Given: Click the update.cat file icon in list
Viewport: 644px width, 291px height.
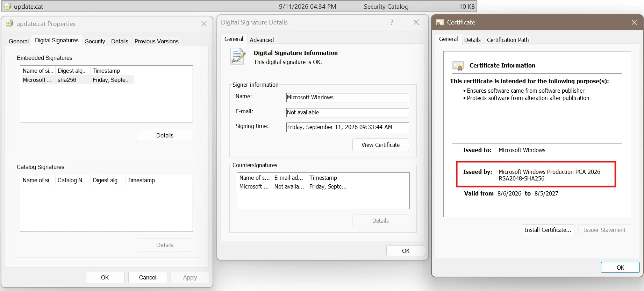Looking at the screenshot, I should click(x=7, y=6).
